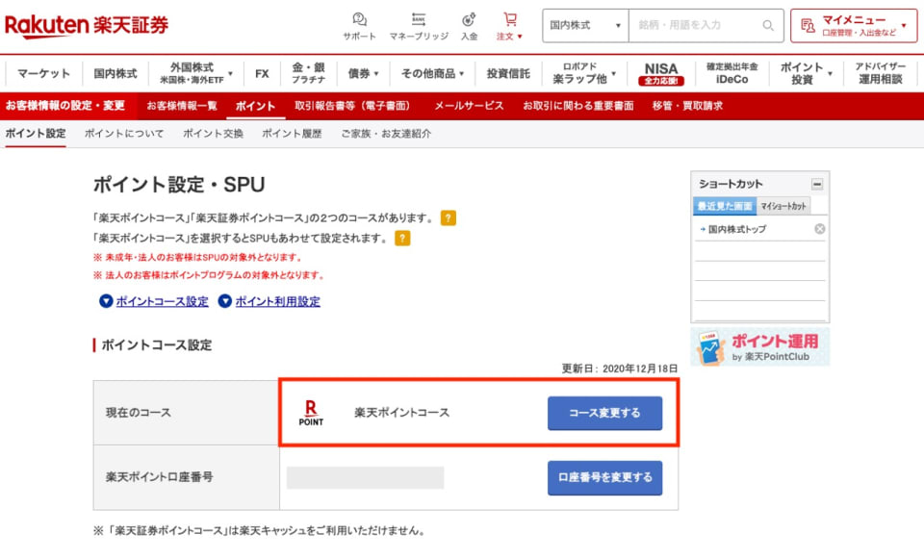Open アドバイザー運用相談 menu

pos(881,73)
